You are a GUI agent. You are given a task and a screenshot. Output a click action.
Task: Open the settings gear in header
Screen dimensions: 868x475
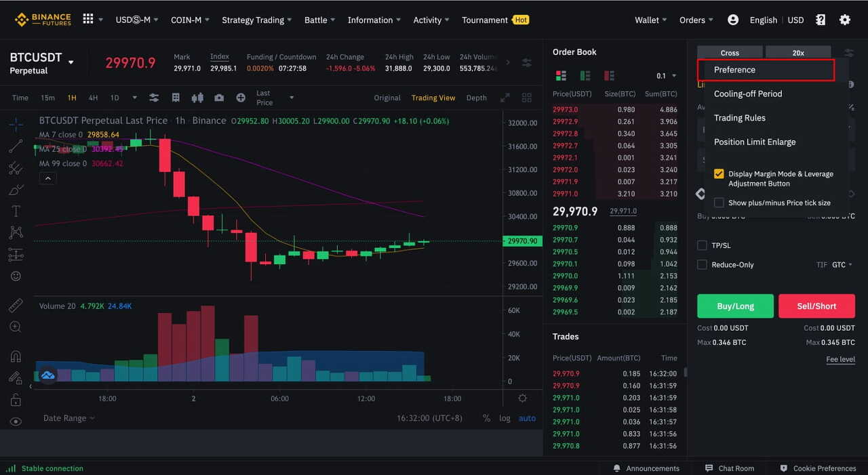(x=845, y=20)
